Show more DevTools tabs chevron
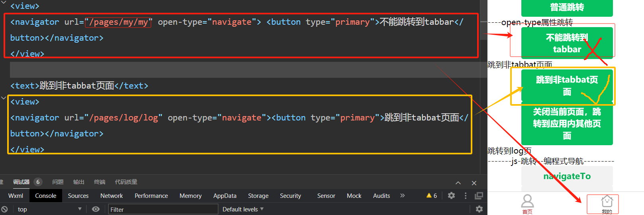The width and height of the screenshot is (644, 215). (402, 195)
